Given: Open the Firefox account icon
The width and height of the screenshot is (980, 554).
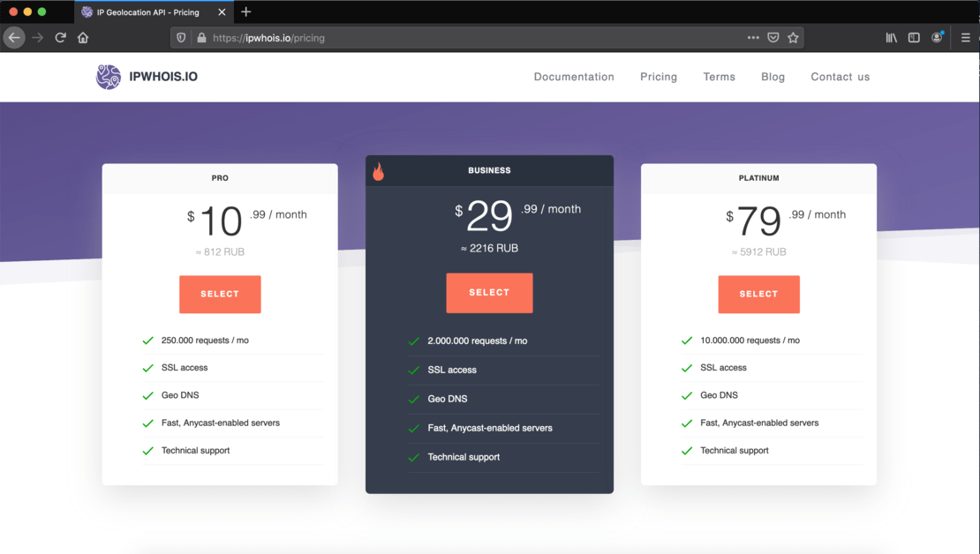Looking at the screenshot, I should 937,37.
